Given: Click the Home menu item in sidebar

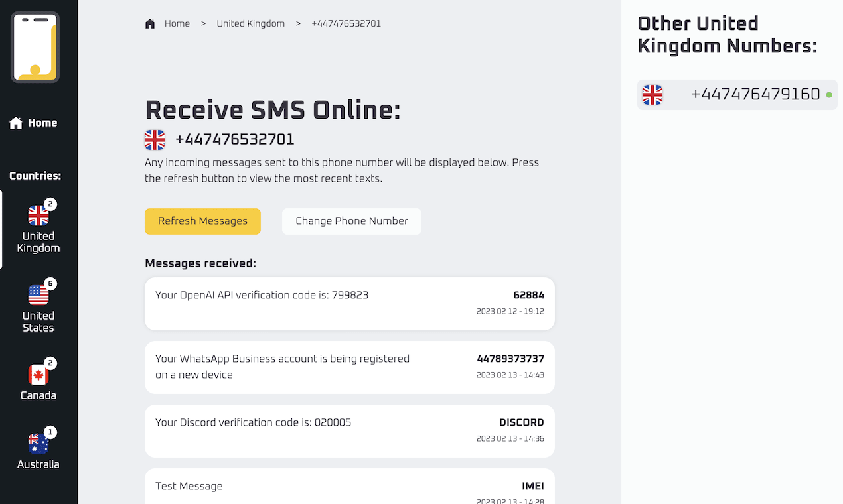Looking at the screenshot, I should point(42,123).
